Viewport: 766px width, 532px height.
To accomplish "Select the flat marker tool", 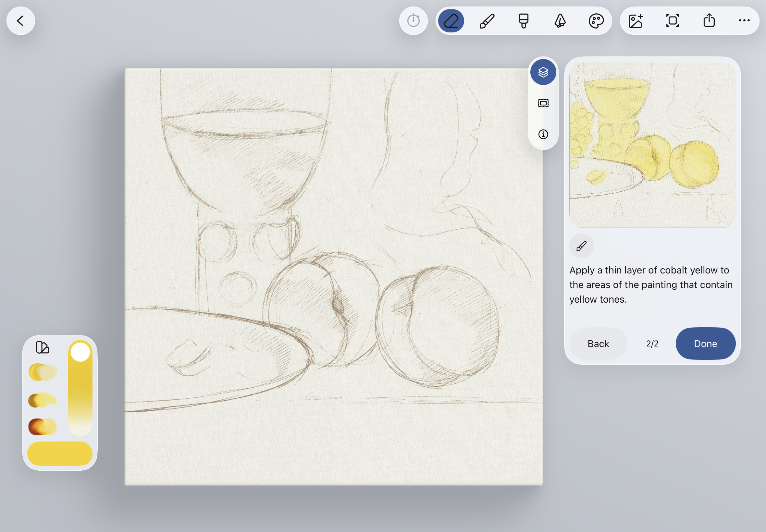I will (524, 21).
